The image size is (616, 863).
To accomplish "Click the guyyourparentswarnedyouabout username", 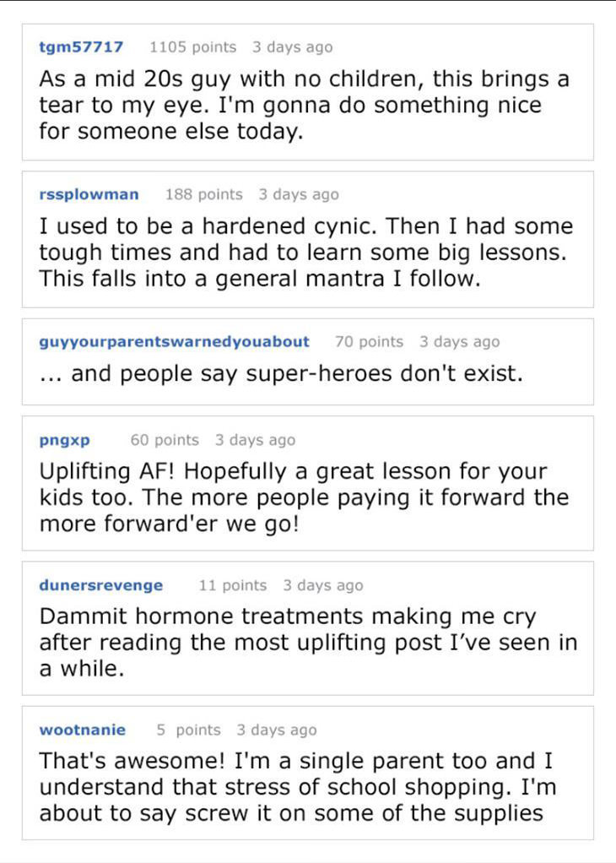I will tap(175, 342).
